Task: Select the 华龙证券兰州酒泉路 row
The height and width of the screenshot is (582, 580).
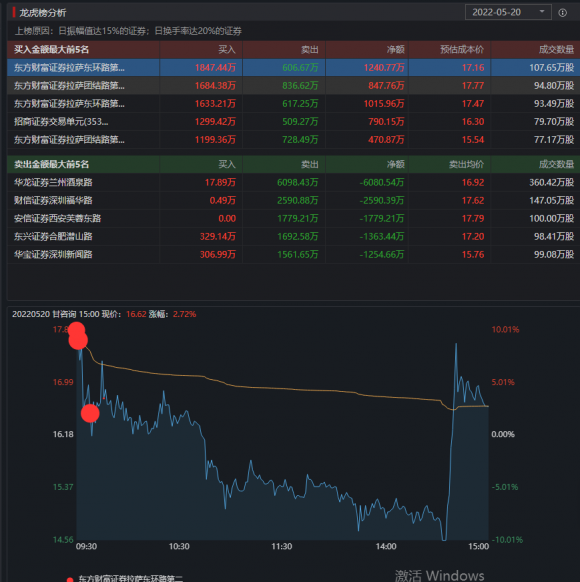Action: [293, 182]
